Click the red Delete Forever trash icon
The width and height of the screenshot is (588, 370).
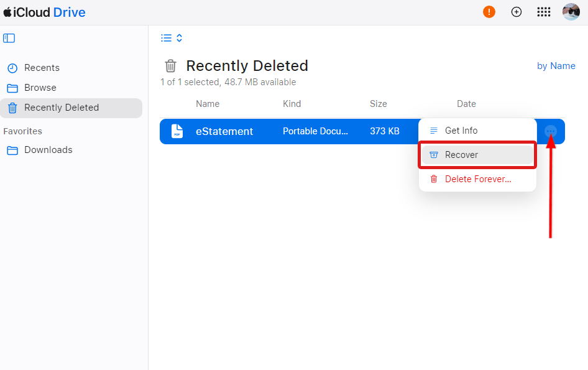433,179
